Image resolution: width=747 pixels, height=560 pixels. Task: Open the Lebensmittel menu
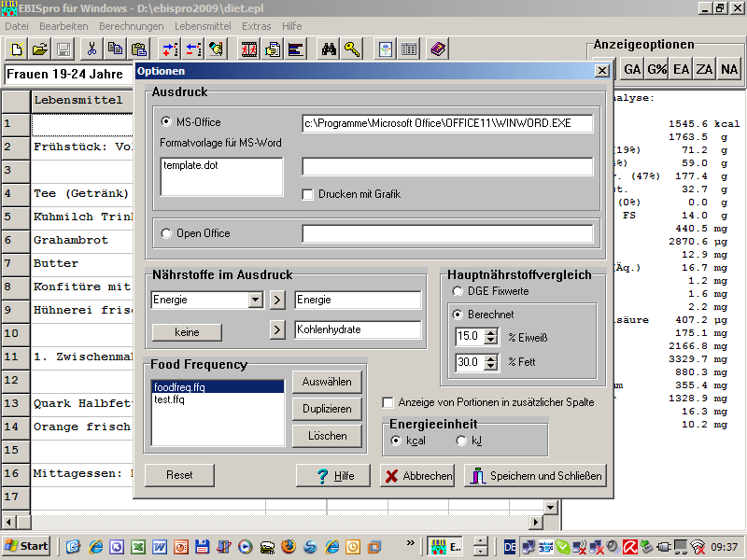[203, 26]
